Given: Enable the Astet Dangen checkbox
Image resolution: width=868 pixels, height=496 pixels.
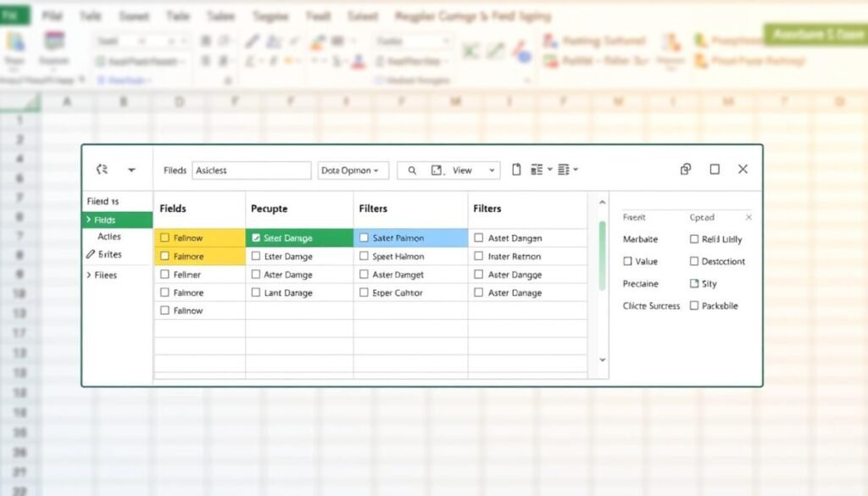Looking at the screenshot, I should point(479,238).
